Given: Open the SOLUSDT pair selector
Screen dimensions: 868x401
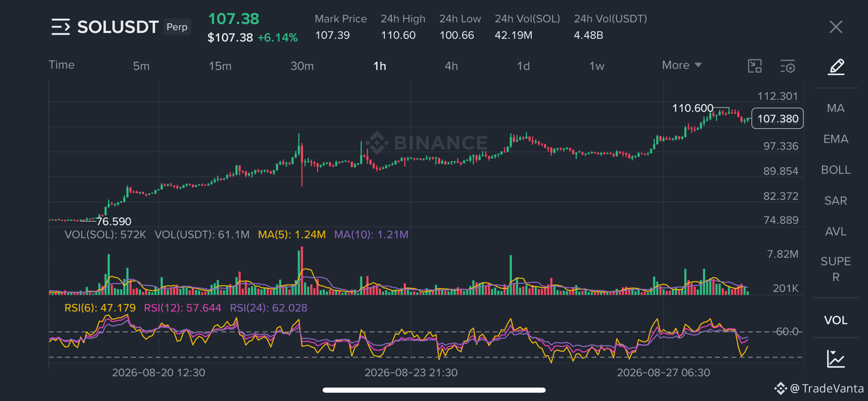Looking at the screenshot, I should [x=118, y=27].
